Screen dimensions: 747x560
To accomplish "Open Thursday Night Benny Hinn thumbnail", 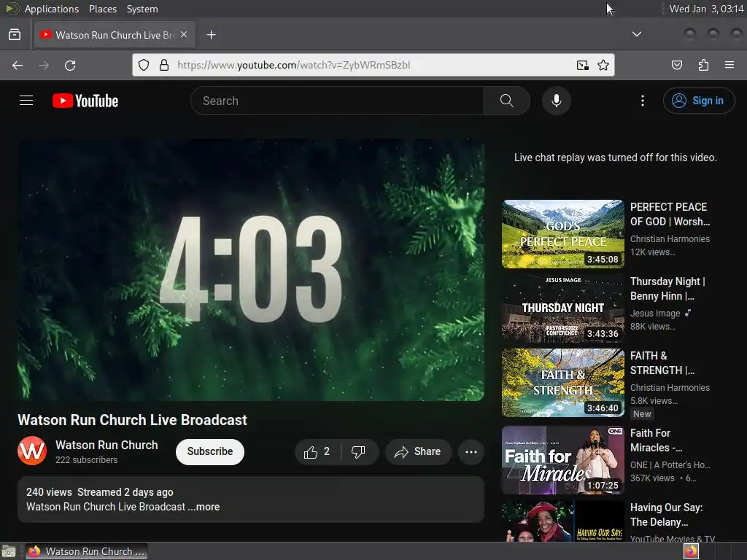I will (x=562, y=308).
